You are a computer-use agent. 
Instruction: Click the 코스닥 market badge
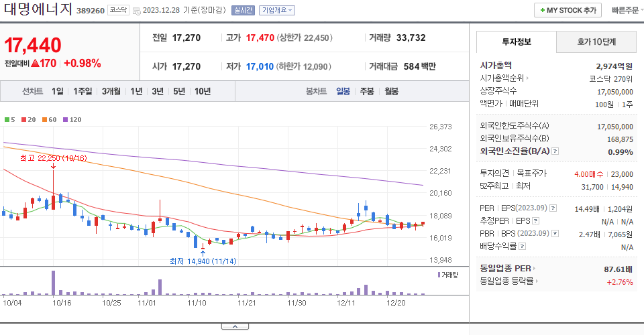click(x=118, y=10)
